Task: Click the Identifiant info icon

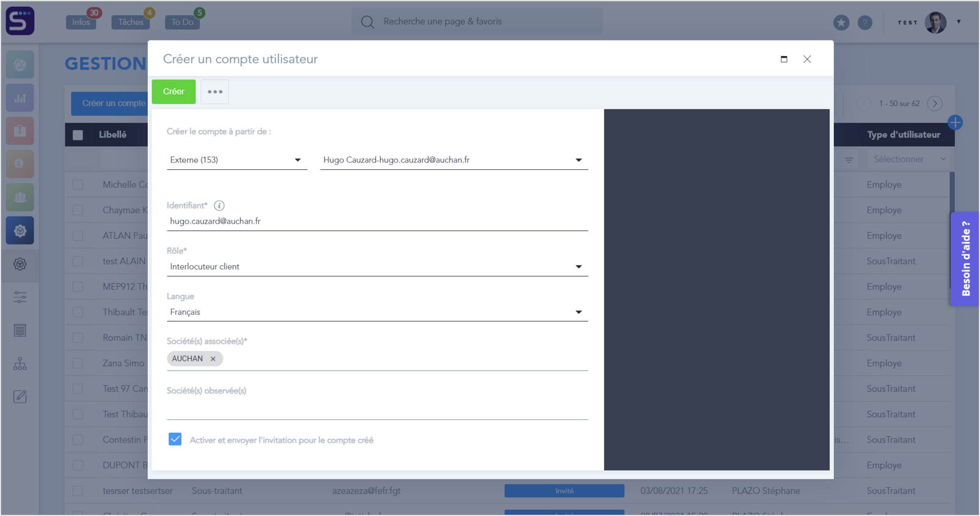Action: 219,205
